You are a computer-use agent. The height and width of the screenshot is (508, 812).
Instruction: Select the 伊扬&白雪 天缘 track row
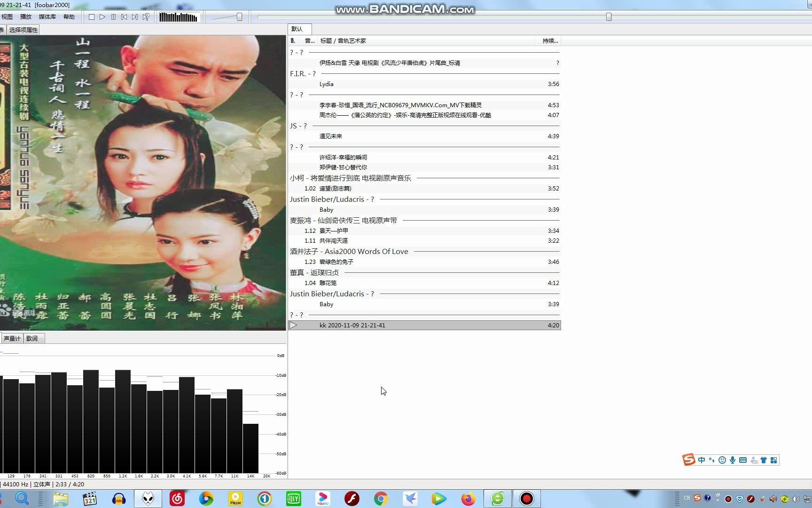(x=424, y=63)
